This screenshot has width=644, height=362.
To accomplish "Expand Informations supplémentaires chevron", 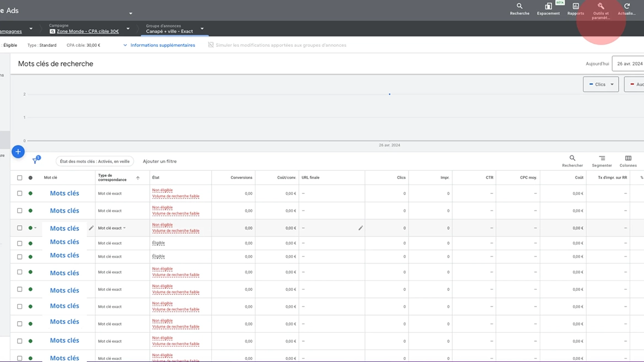I will [x=125, y=45].
